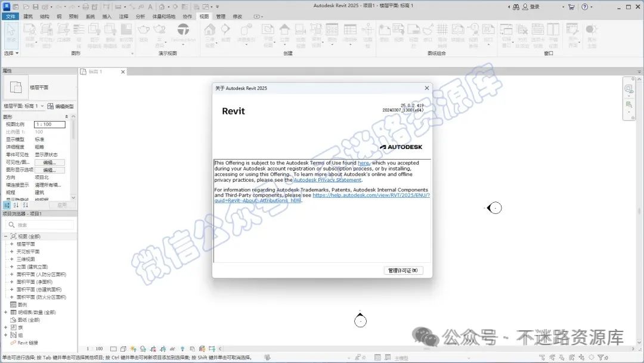644x363 pixels.
Task: Click the binoculars search icon in title bar
Action: click(x=516, y=7)
